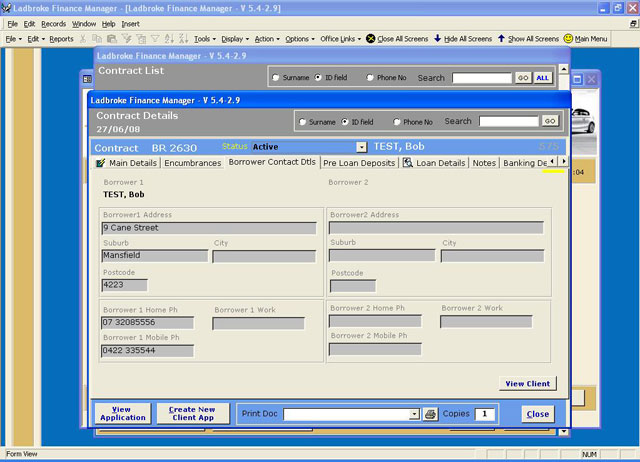Click the printer icon beside Print Doc

pyautogui.click(x=430, y=414)
